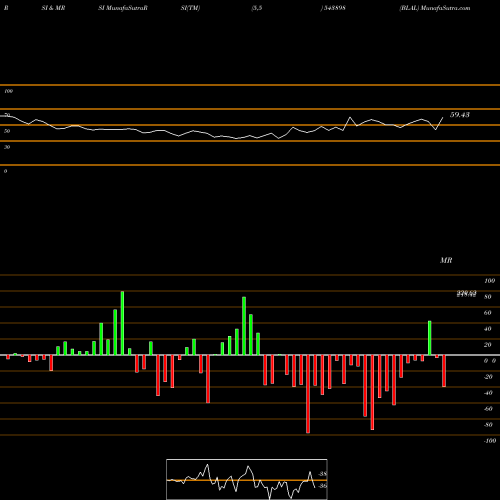Screen dimensions: 500x500
Task: Click the MR panel label
Action: (x=446, y=260)
